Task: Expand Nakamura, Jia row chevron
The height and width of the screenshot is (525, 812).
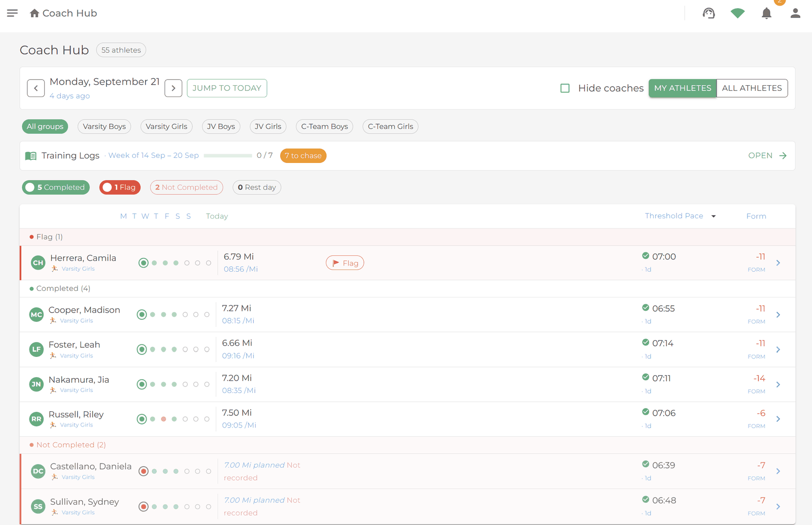Action: (778, 384)
